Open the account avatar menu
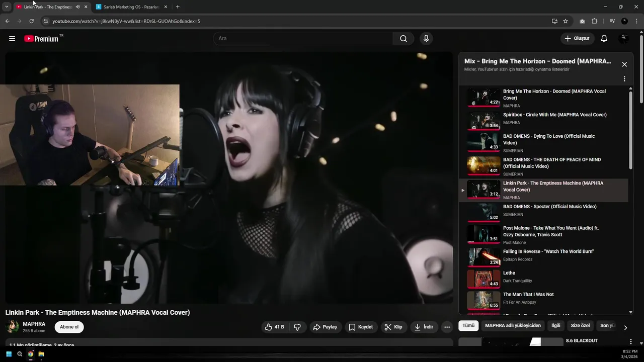This screenshot has width=644, height=362. click(x=624, y=39)
